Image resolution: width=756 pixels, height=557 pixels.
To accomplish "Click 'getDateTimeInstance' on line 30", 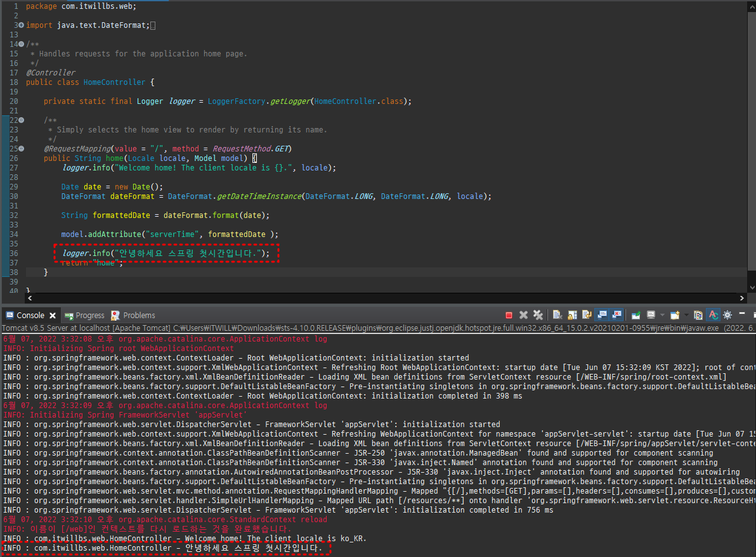I will click(259, 196).
